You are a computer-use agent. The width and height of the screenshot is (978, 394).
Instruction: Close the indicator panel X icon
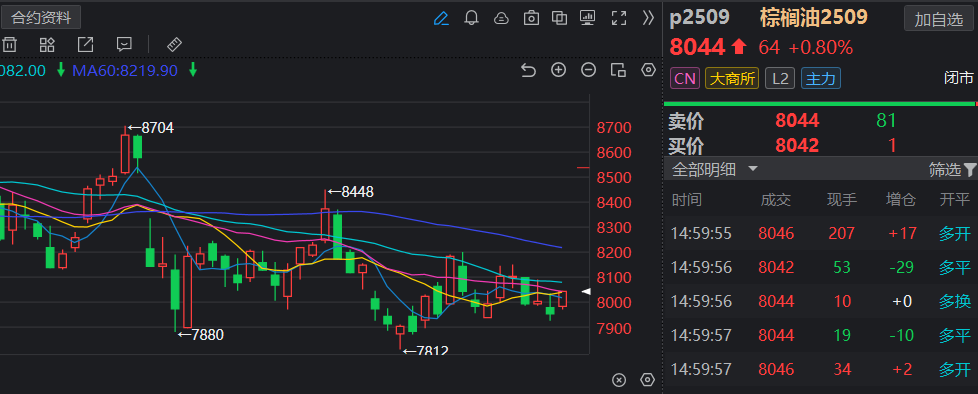pos(619,380)
